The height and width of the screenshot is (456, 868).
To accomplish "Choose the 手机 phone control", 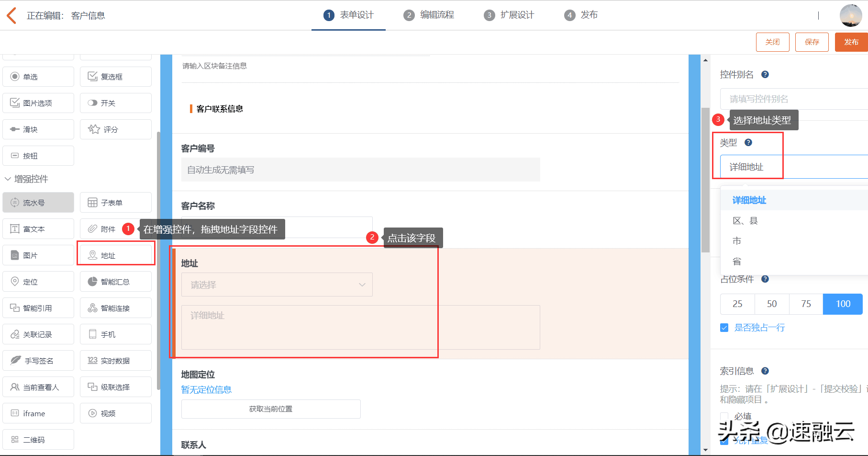I will (116, 334).
